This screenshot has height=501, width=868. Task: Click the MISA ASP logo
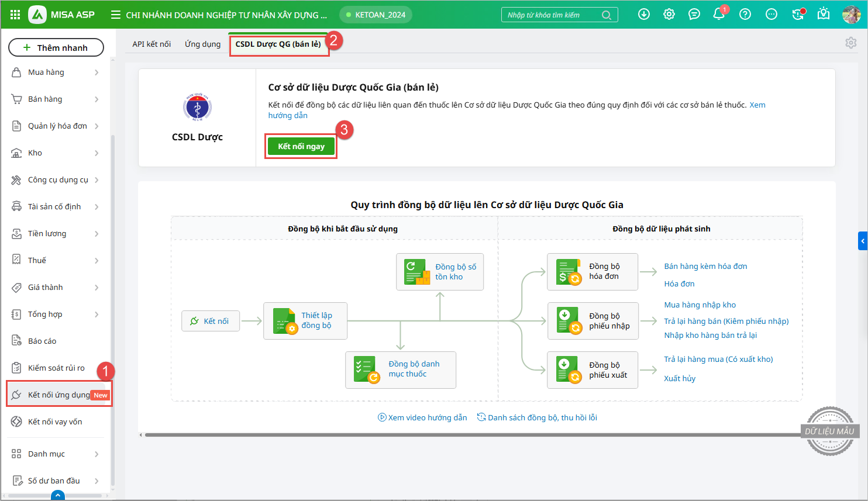point(62,15)
